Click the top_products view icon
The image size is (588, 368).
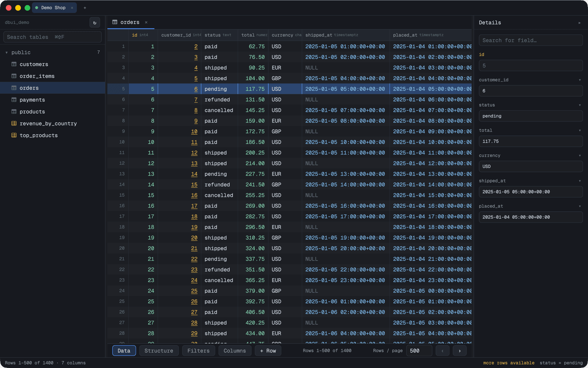(14, 135)
